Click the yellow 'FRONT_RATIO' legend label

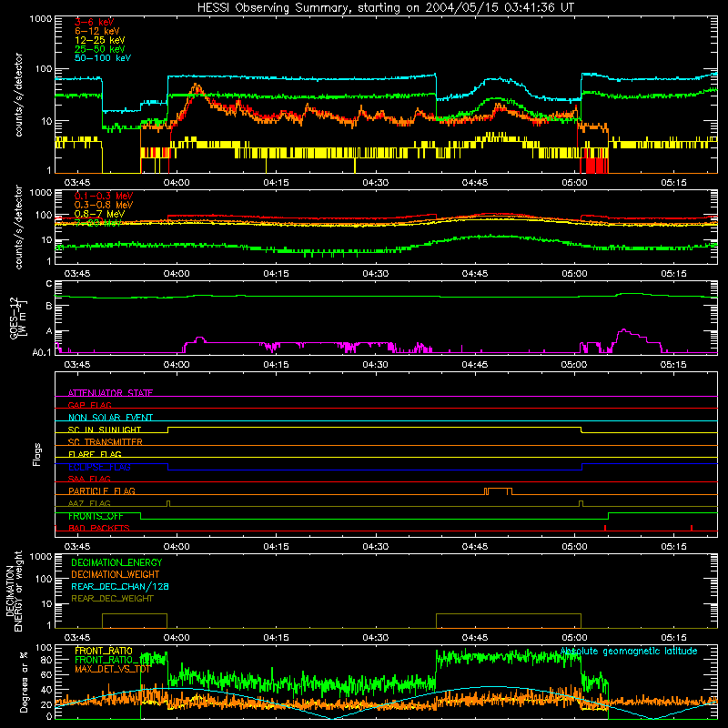point(104,651)
